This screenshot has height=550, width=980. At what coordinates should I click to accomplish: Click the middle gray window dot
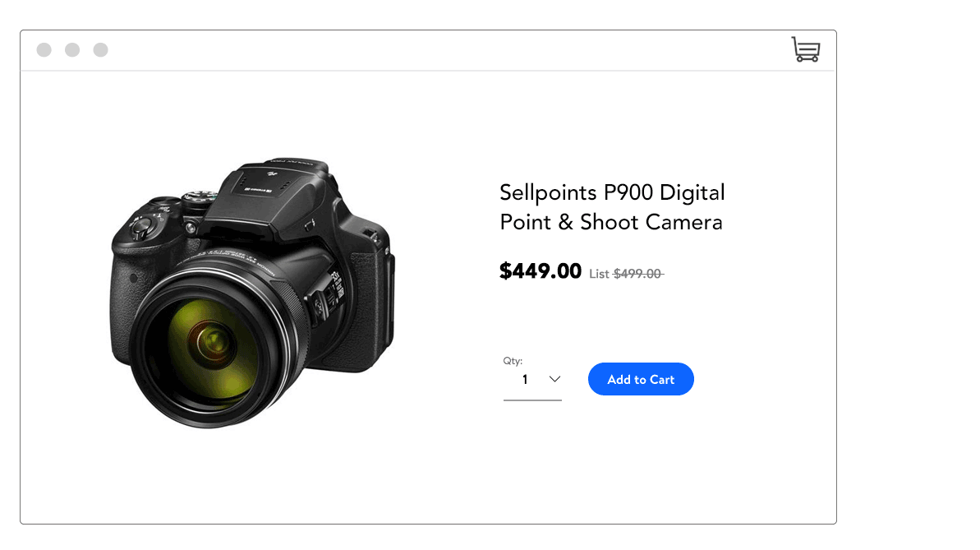(x=72, y=50)
